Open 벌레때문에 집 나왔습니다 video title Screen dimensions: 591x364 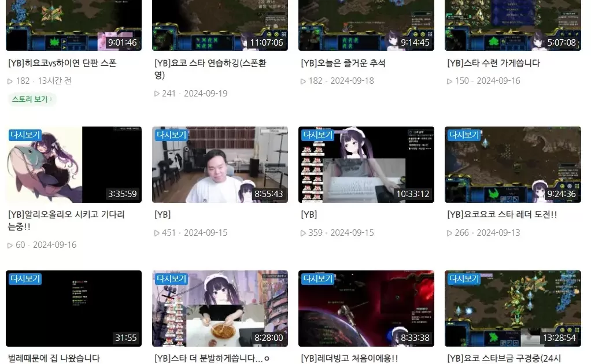pyautogui.click(x=54, y=358)
